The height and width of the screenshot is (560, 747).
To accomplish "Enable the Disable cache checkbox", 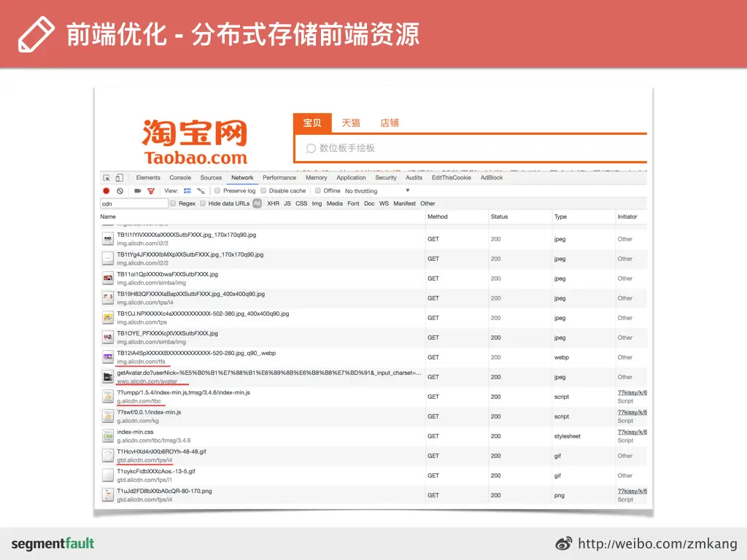I will click(263, 190).
